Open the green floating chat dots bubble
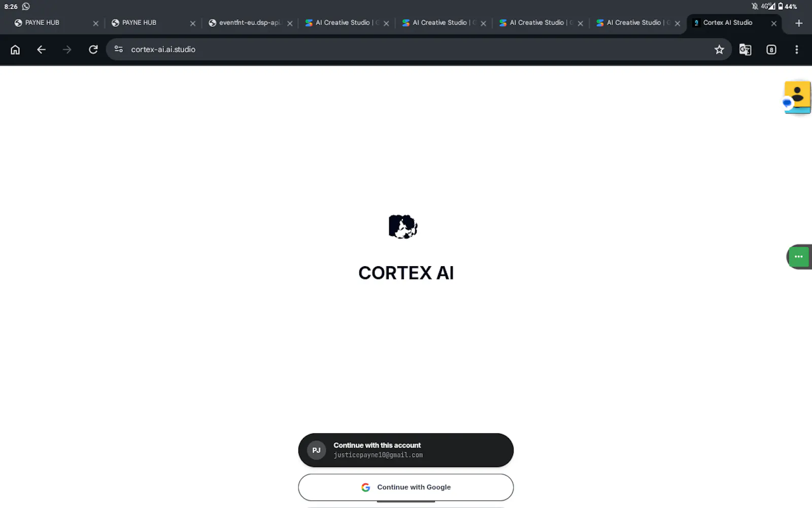This screenshot has width=812, height=508. 799,257
